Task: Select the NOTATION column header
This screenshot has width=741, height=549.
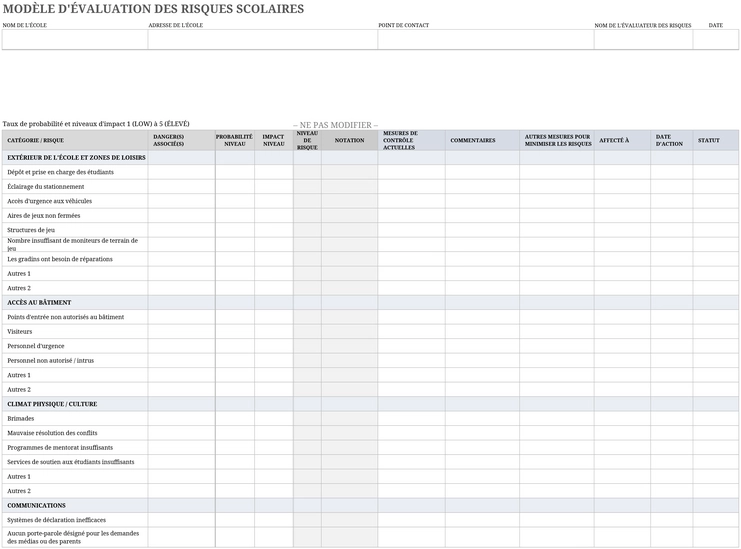Action: pyautogui.click(x=349, y=140)
